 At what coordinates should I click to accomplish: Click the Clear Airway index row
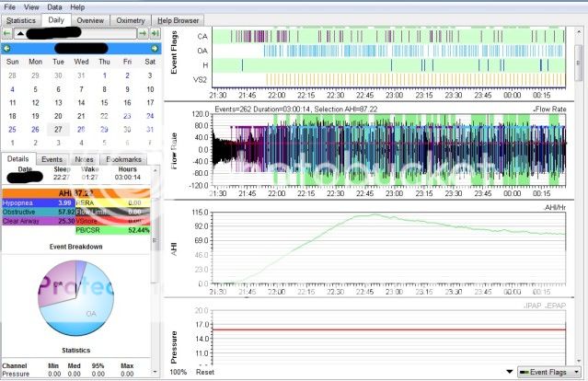(x=39, y=221)
